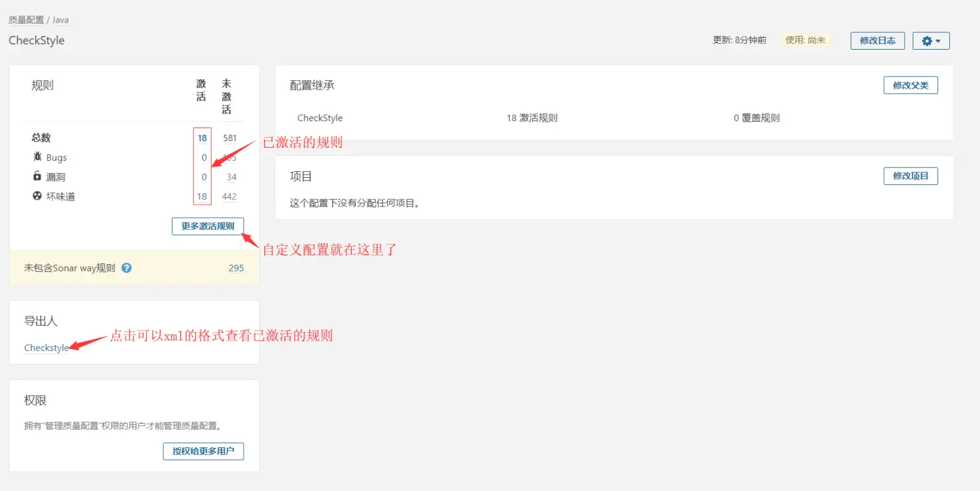Screen dimensions: 980x491
Task: Click the 修改父类 button
Action: [x=911, y=84]
